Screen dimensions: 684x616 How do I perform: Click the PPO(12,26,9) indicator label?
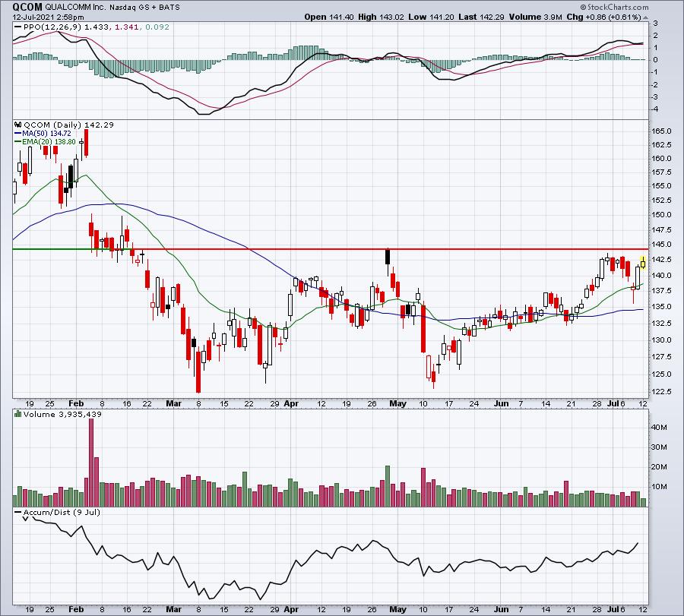coord(52,27)
